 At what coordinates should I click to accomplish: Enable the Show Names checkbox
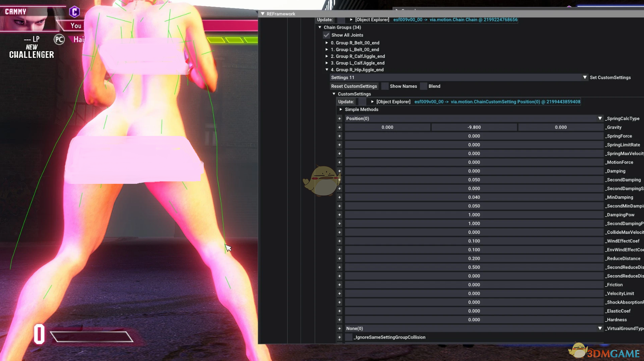385,86
